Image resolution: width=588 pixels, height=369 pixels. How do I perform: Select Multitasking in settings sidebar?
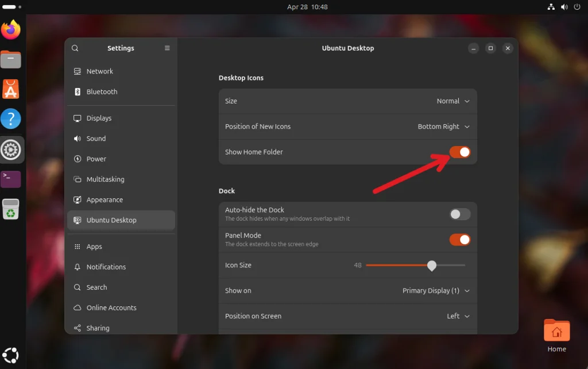pos(121,179)
